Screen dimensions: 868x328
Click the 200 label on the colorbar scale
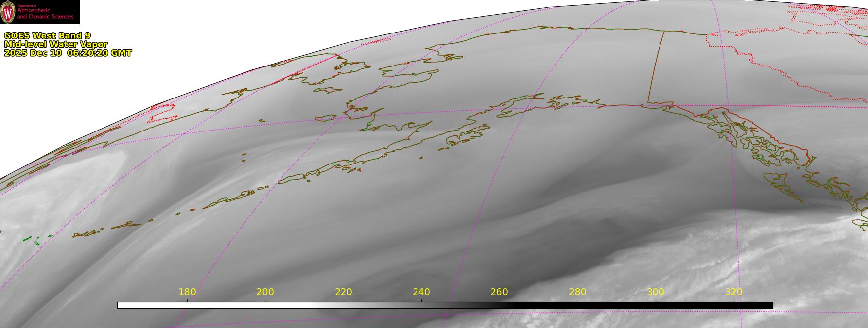pyautogui.click(x=265, y=292)
